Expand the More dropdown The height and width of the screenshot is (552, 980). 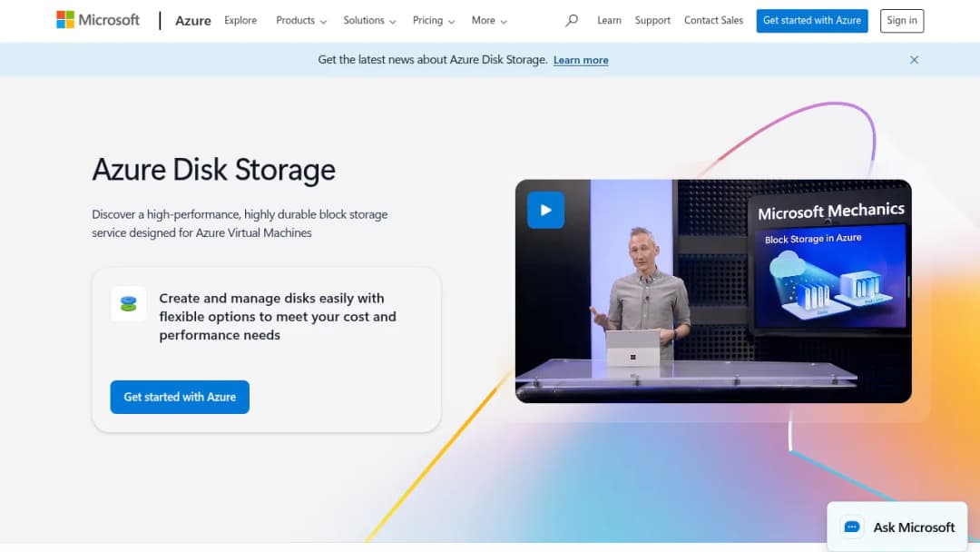(489, 21)
